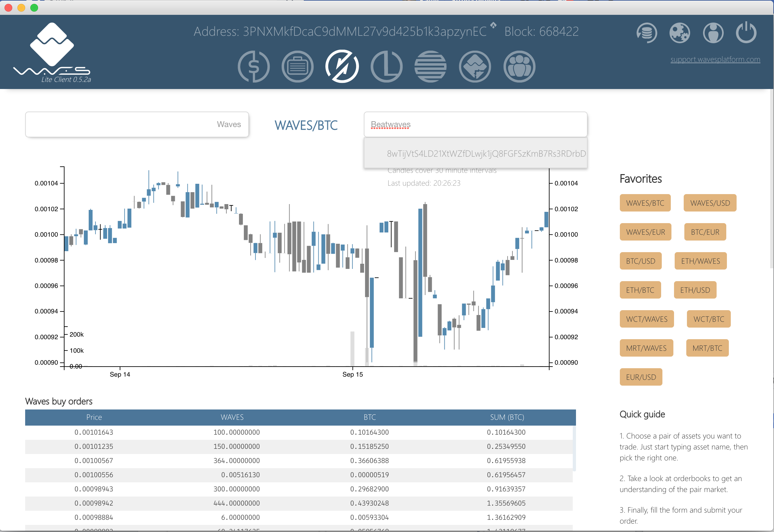Click the small alias icon beside address
This screenshot has width=774, height=532.
click(x=493, y=25)
